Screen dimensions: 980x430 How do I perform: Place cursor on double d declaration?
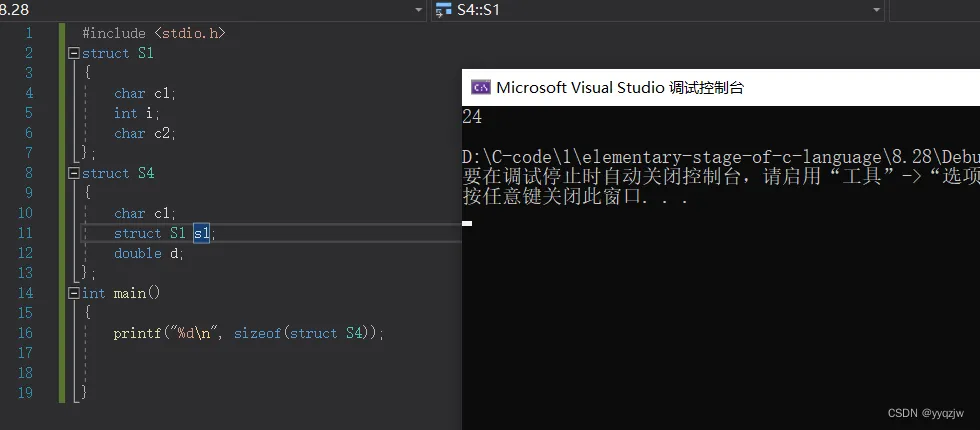click(x=149, y=253)
